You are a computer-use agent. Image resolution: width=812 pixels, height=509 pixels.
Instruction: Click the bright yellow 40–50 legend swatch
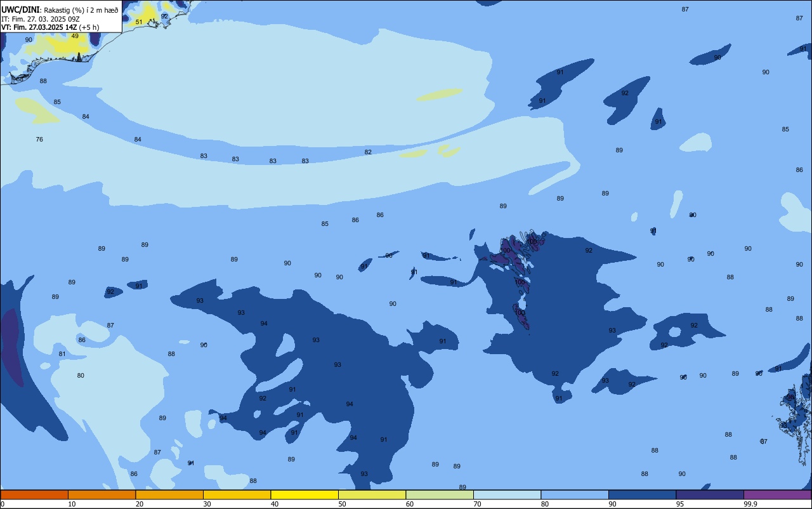point(304,494)
